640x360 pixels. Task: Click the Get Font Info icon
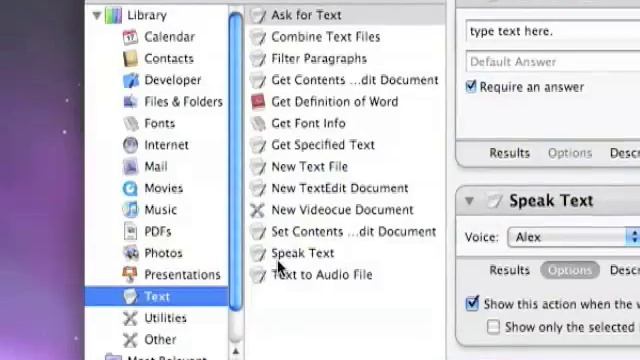(258, 123)
